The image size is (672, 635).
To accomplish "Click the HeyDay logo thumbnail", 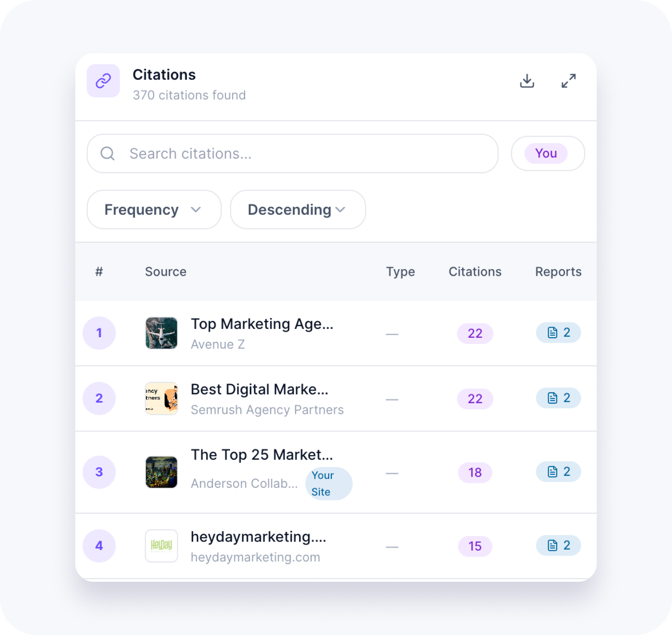I will [162, 546].
